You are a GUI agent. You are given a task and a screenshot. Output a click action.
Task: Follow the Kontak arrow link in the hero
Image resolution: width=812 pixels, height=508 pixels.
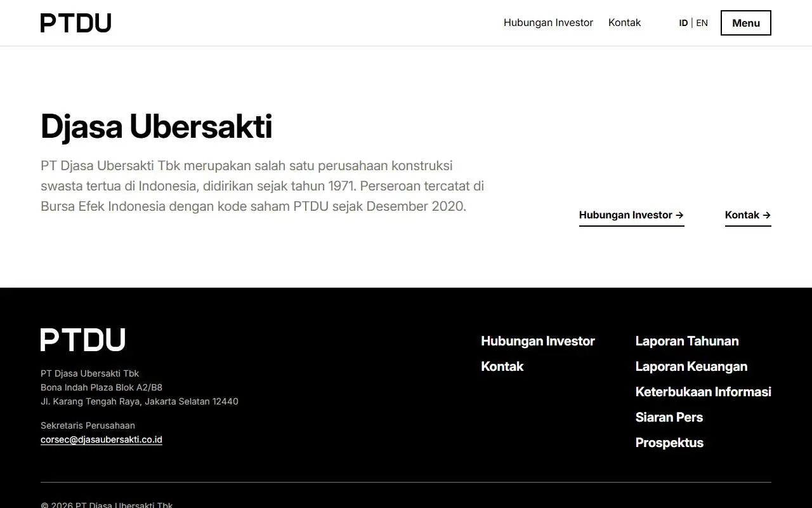click(x=748, y=216)
